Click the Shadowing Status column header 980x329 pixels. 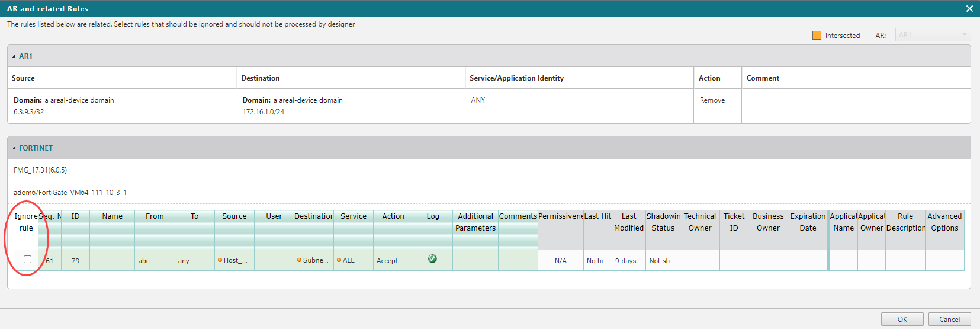coord(663,222)
